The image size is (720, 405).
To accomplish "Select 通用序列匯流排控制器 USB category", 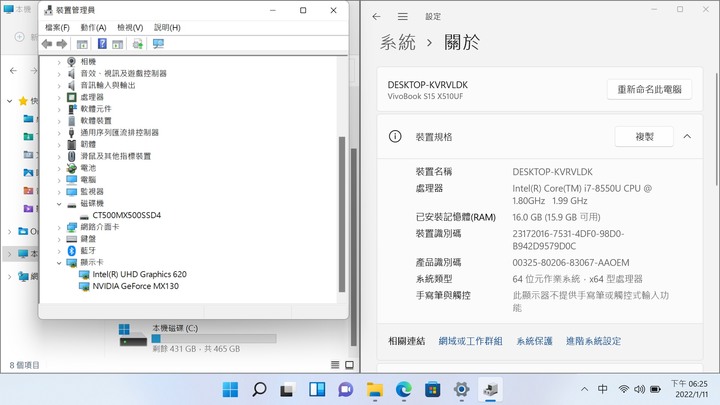I will (119, 132).
